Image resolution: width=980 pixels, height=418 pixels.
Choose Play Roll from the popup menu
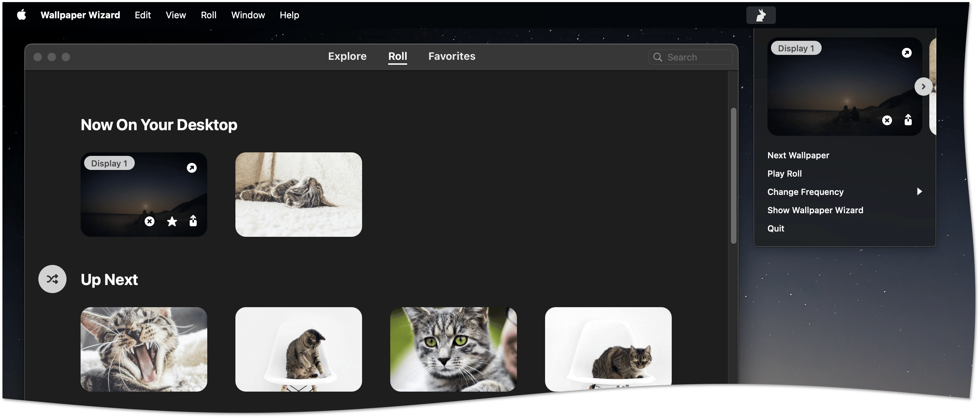pos(784,173)
